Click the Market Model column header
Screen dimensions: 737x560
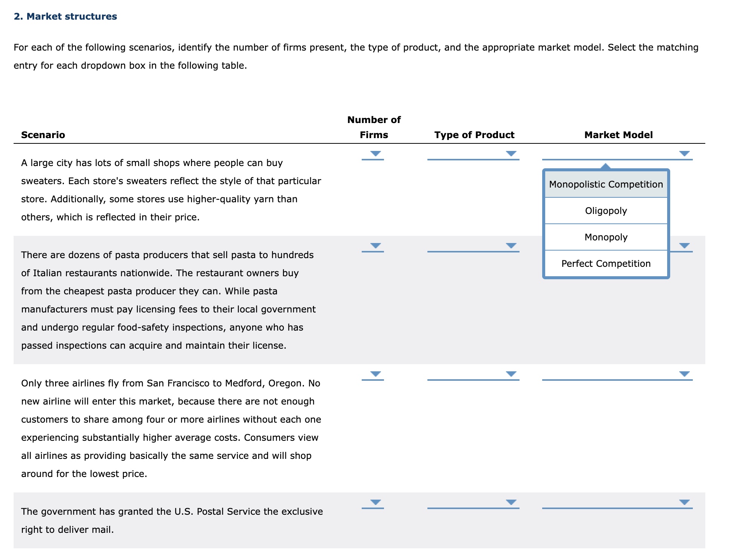coord(618,135)
